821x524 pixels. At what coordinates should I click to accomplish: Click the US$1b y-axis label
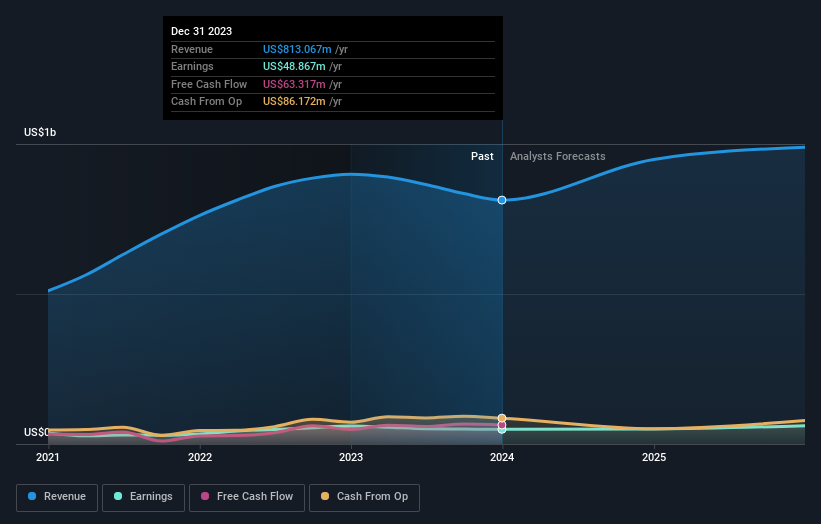click(x=40, y=132)
